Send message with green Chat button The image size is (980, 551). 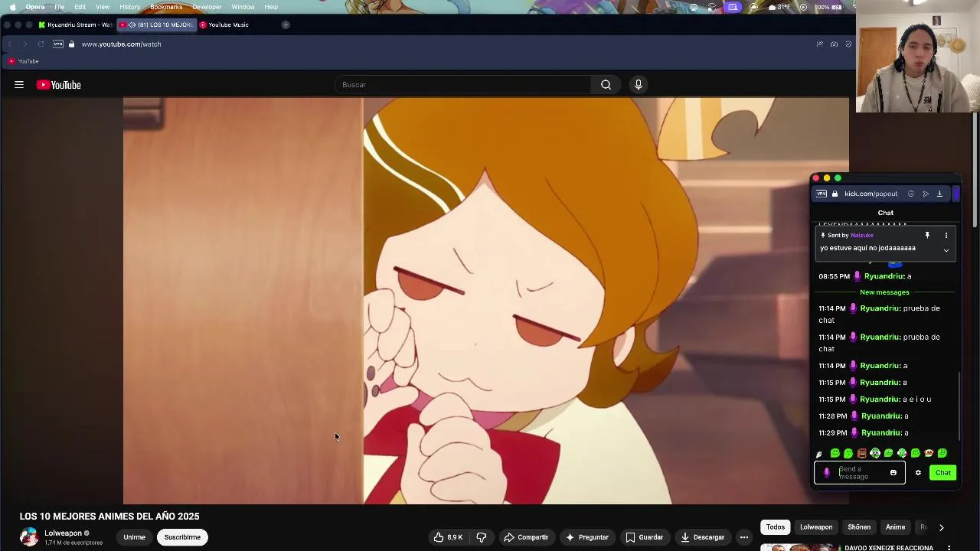point(943,473)
